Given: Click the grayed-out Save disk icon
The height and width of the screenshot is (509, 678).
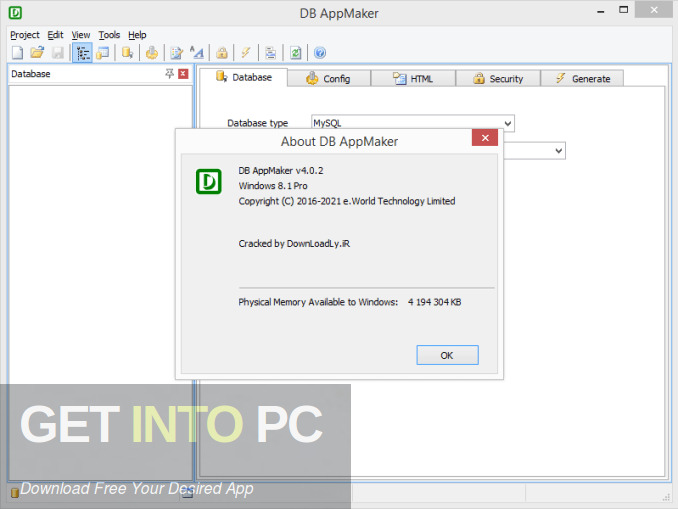Looking at the screenshot, I should point(58,53).
